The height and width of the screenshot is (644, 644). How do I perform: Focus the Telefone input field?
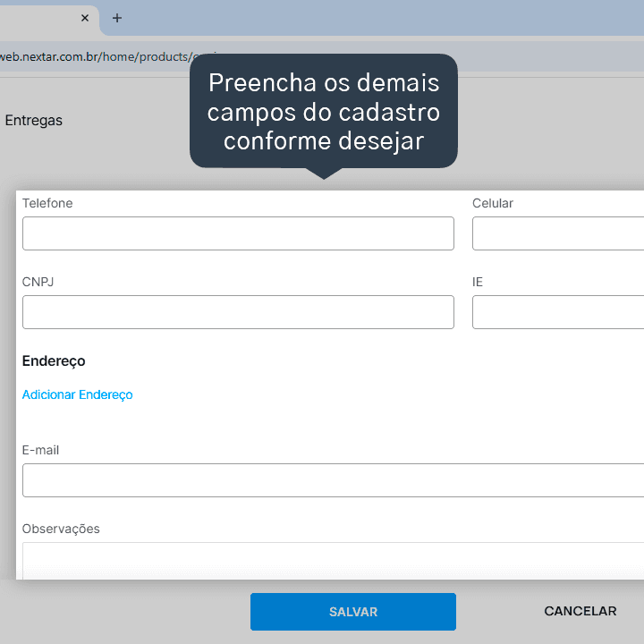[x=238, y=233]
